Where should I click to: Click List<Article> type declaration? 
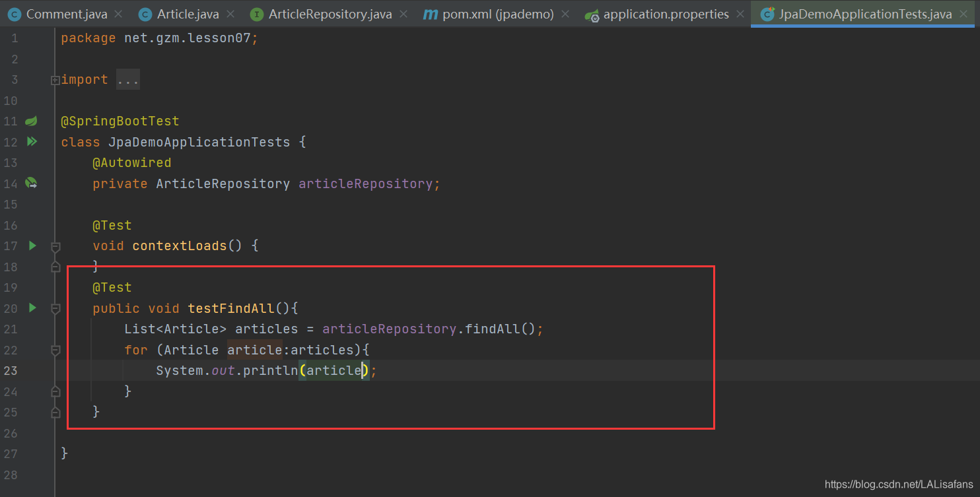coord(175,329)
